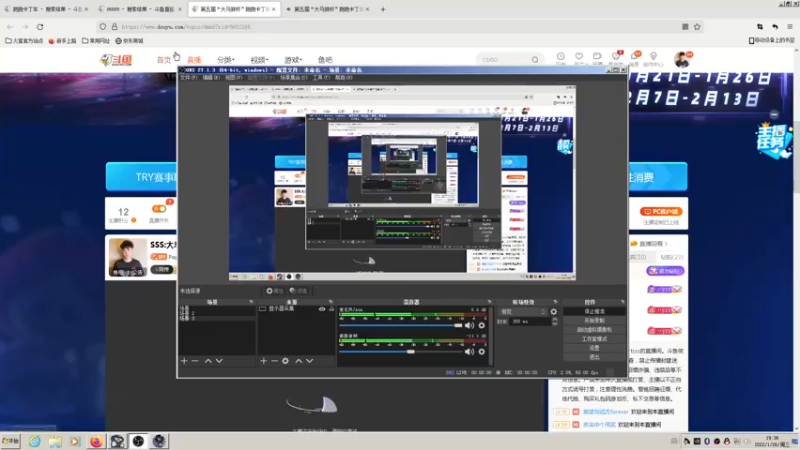
Task: Click the stop streaming button in OBS controls
Action: point(594,311)
